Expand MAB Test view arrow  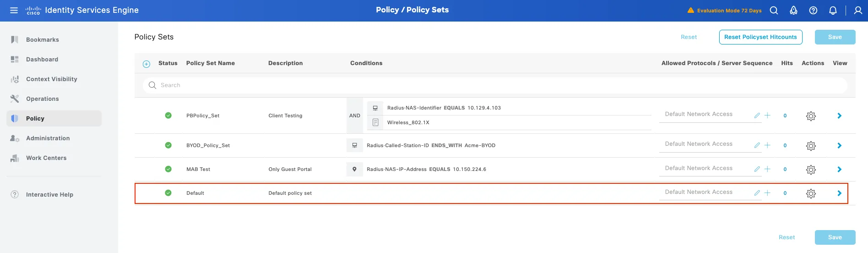coord(839,170)
